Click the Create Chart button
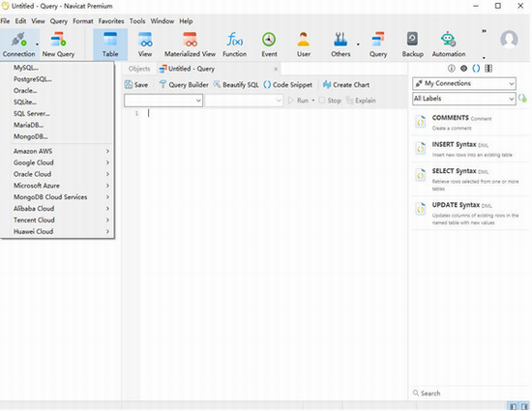The image size is (532, 411). coord(346,85)
